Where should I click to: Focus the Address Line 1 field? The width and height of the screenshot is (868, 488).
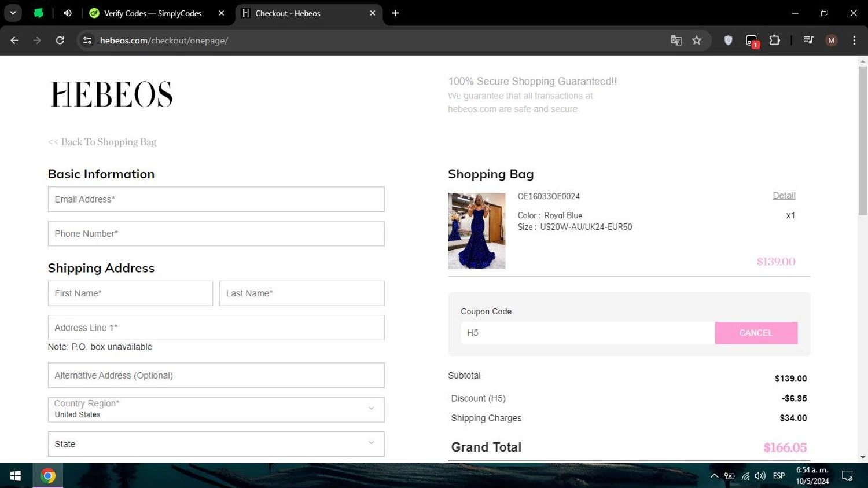click(x=216, y=328)
